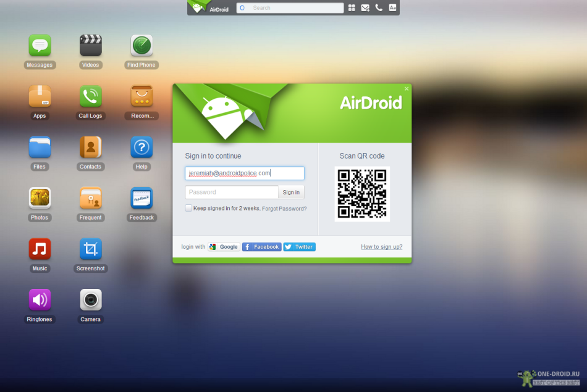Launch the Camera icon
Image resolution: width=587 pixels, height=392 pixels.
90,300
